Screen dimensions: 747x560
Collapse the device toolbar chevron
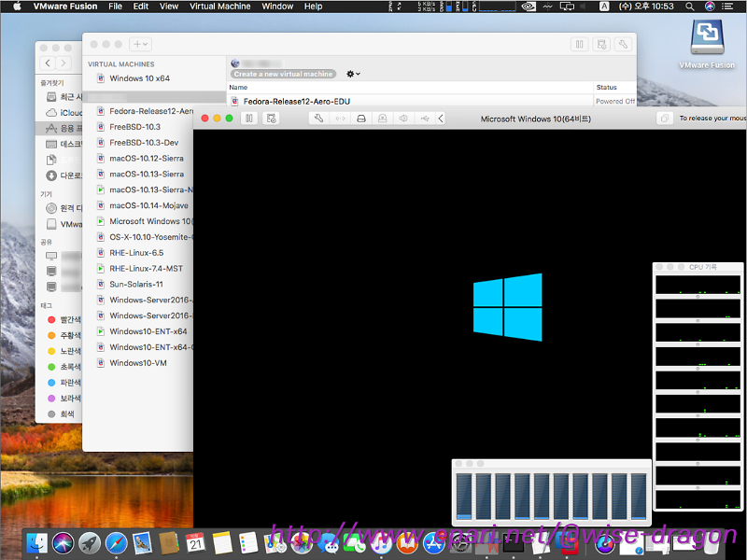tap(441, 119)
